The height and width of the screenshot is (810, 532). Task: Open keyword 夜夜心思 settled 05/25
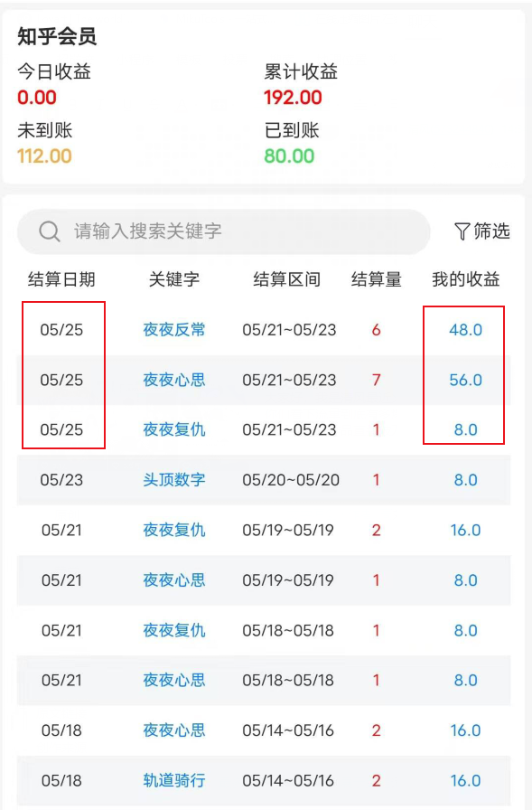coord(174,380)
